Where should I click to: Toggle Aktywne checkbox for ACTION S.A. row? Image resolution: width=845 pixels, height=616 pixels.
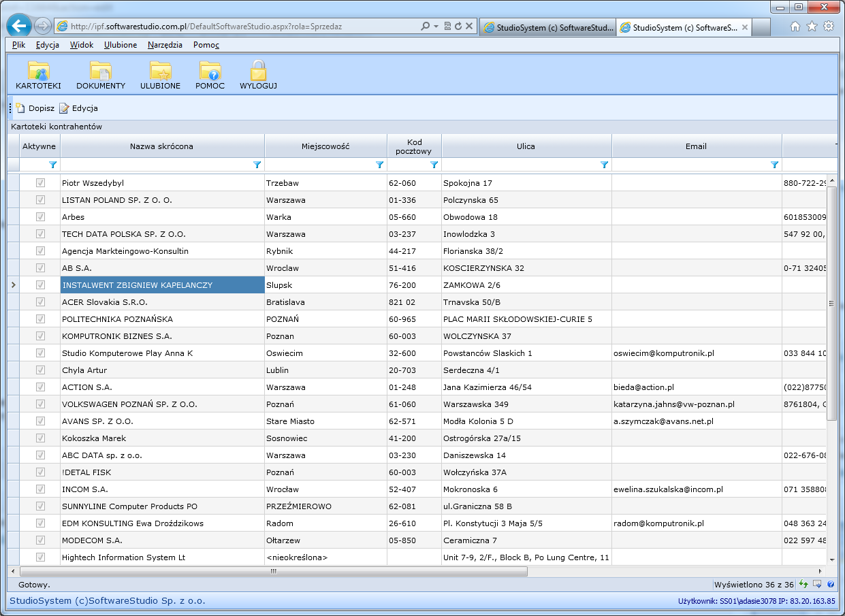(41, 387)
